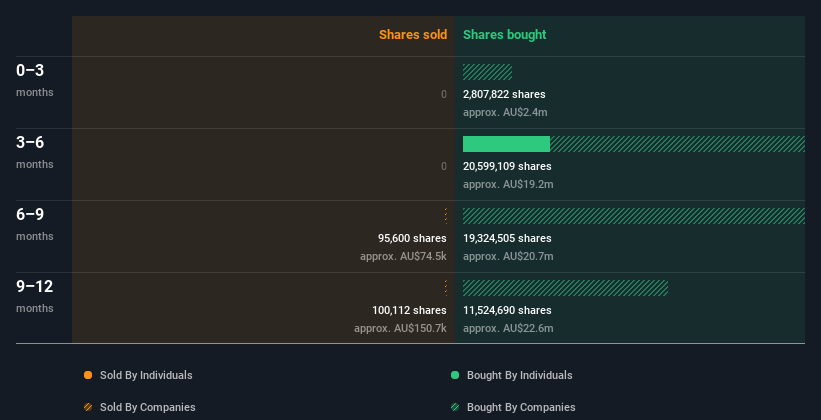Click the orange Sold By Individuals legend dot

88,375
